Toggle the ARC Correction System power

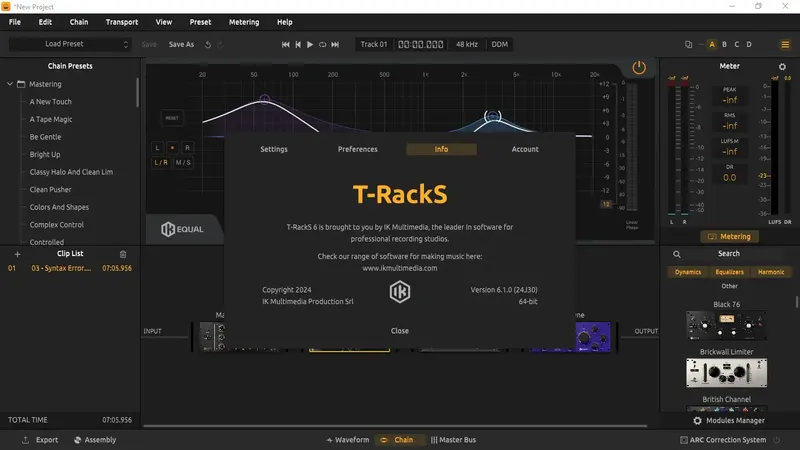click(777, 440)
